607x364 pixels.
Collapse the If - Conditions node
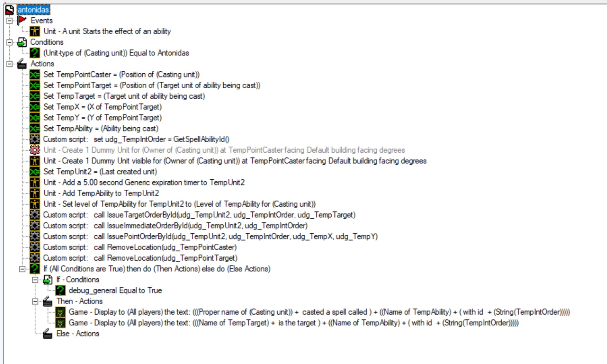coord(35,280)
